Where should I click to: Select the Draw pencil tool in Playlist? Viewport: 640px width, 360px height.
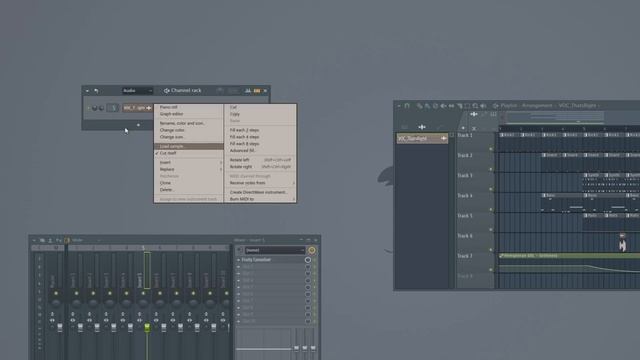[x=419, y=106]
